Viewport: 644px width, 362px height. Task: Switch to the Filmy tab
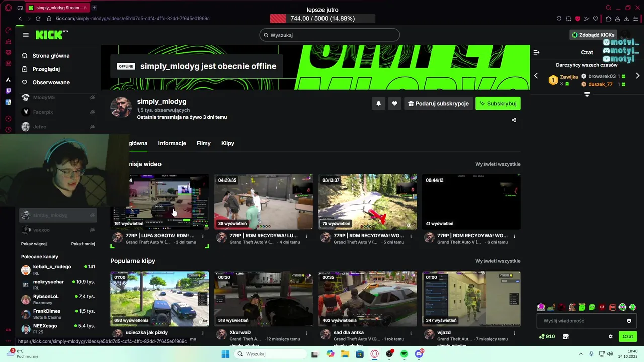click(204, 143)
